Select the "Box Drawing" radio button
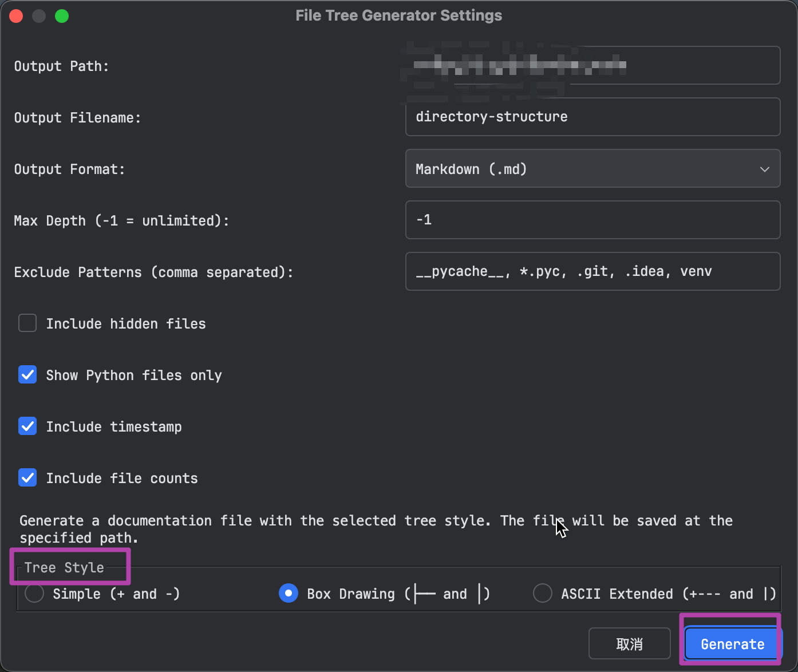This screenshot has height=672, width=798. 289,593
